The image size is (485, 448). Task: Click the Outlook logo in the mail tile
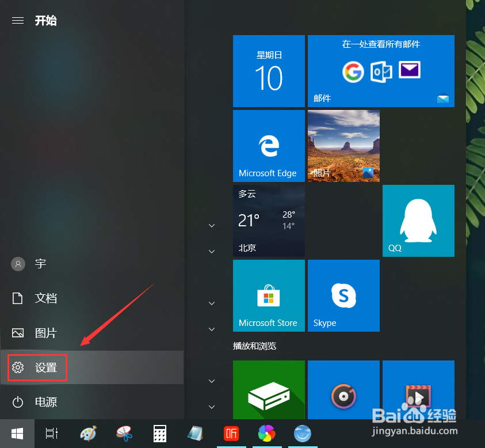pos(381,72)
